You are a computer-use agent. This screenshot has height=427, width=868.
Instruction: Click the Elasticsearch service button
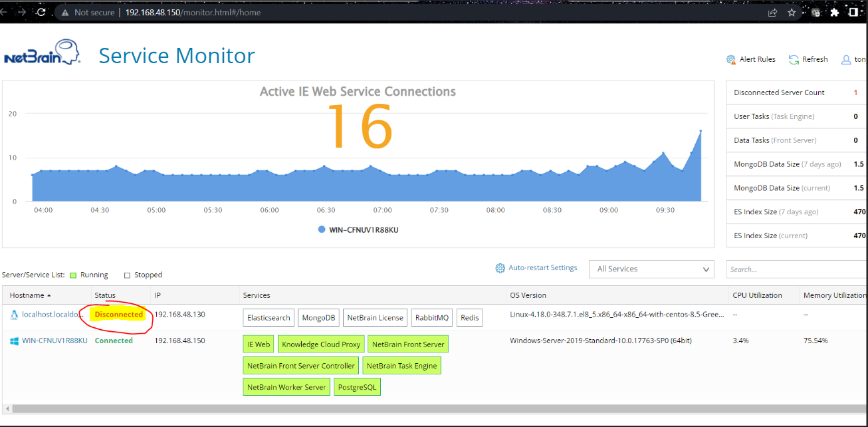pos(269,317)
